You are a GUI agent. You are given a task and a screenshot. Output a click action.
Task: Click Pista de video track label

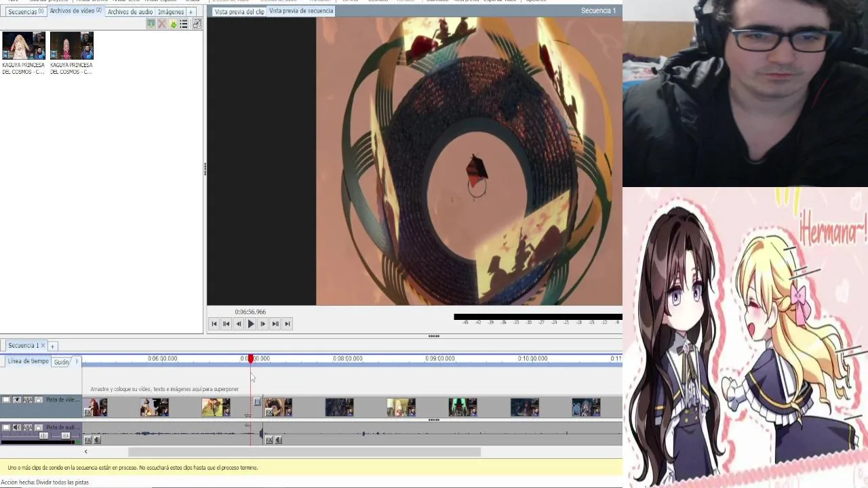click(x=63, y=400)
